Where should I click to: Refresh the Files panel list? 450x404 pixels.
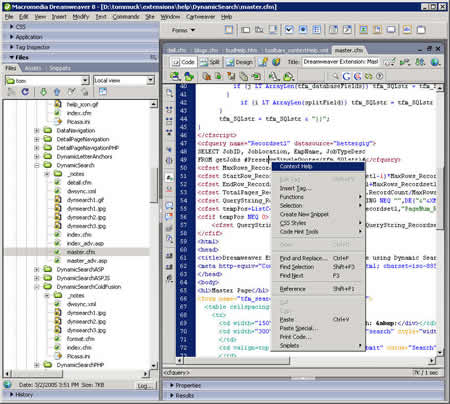25,92
